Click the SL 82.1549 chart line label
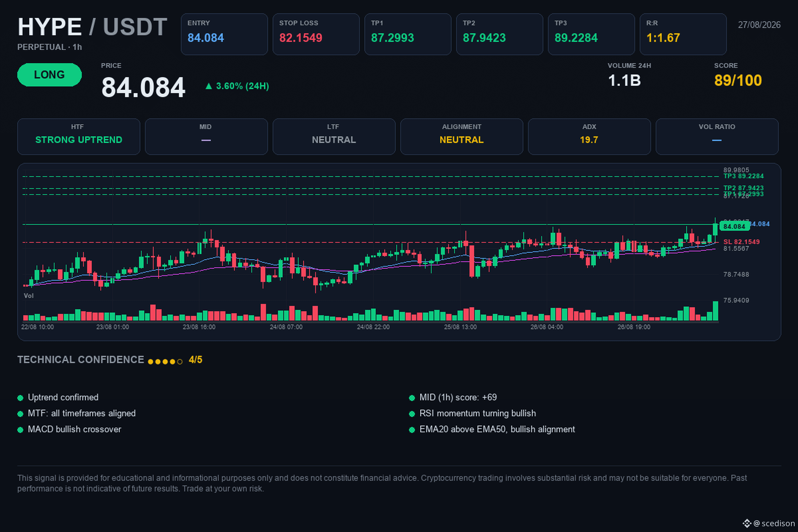798x532 pixels. pyautogui.click(x=741, y=242)
